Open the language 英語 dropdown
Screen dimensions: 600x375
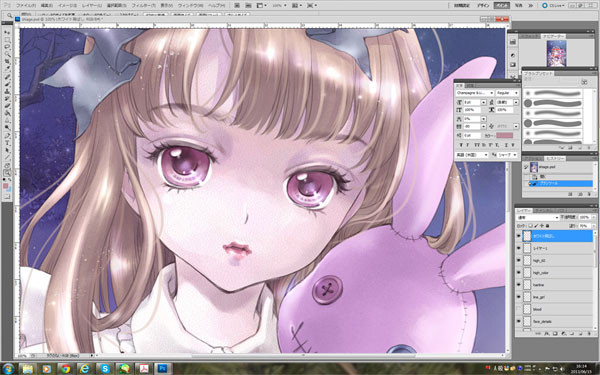(x=472, y=155)
